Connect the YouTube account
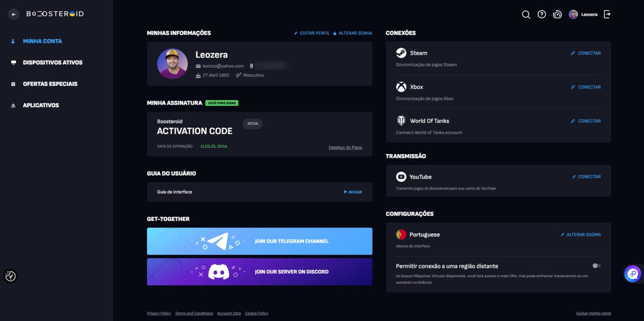Image resolution: width=644 pixels, height=321 pixels. [586, 177]
